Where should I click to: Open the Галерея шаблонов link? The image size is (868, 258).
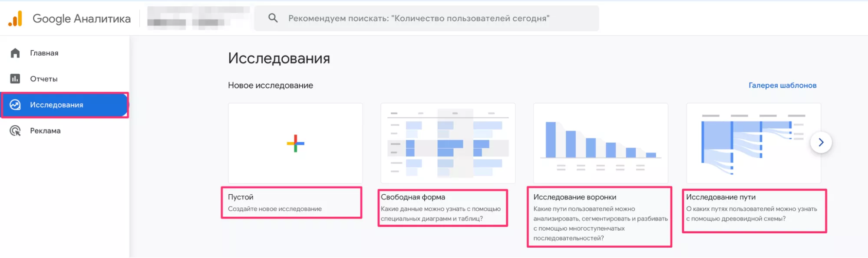tap(782, 85)
